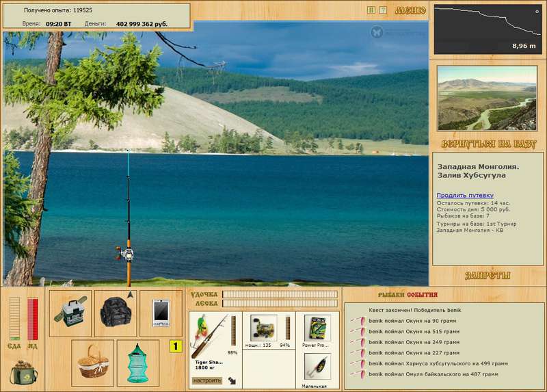Click event Омуля байкальского на 487 грамм
This screenshot has width=547, height=392.
(x=433, y=374)
